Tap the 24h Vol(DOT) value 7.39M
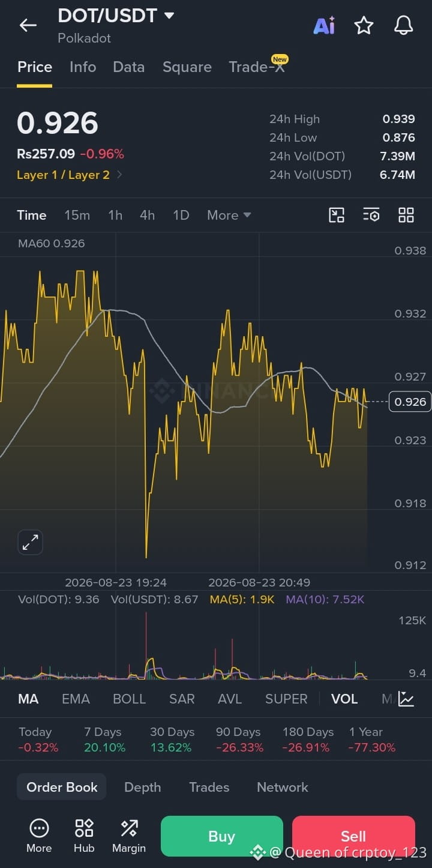 pos(398,156)
